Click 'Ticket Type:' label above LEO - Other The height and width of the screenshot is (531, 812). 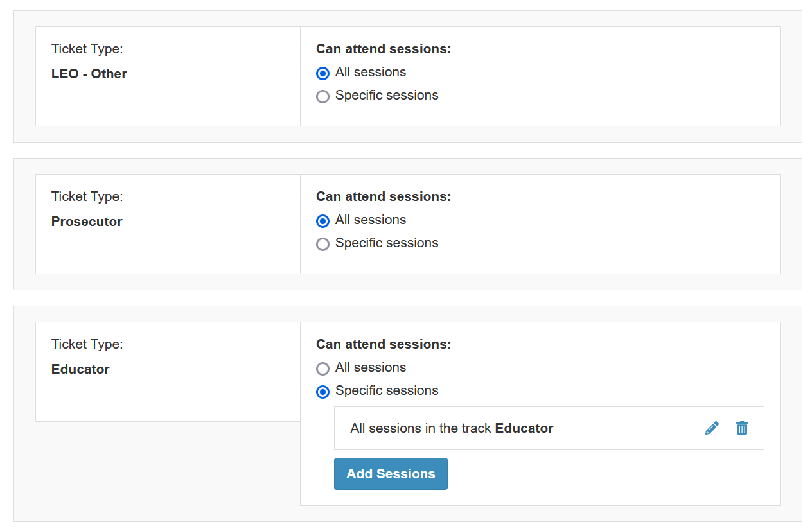click(87, 49)
